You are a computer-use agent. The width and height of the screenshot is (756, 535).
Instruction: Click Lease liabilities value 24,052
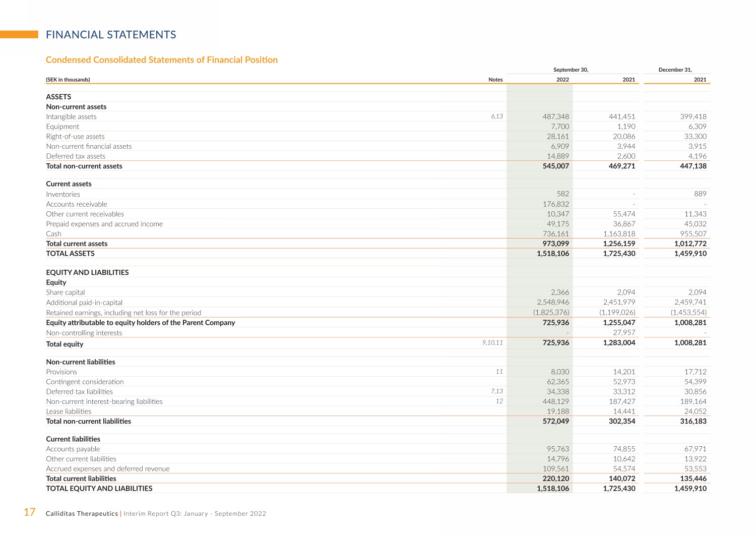[695, 411]
